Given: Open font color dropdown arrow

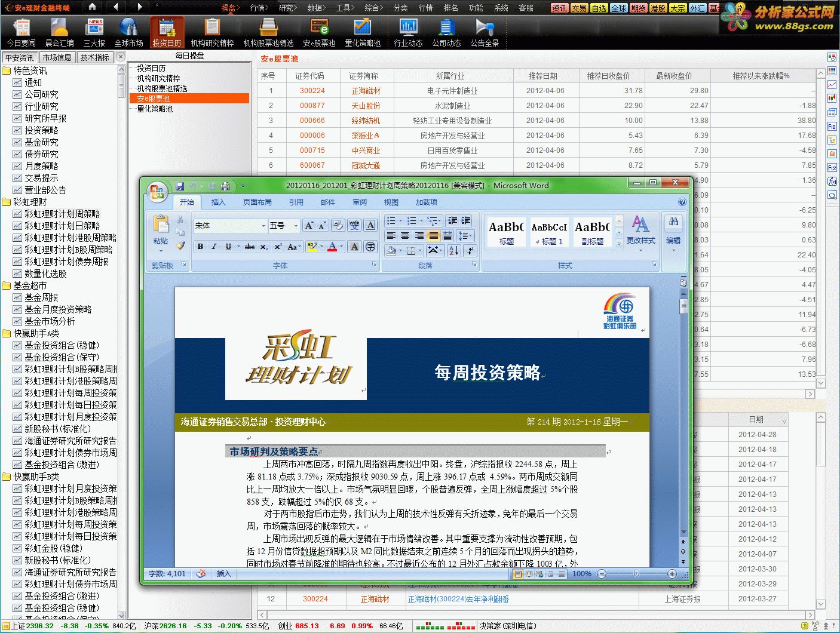Looking at the screenshot, I should (x=342, y=247).
